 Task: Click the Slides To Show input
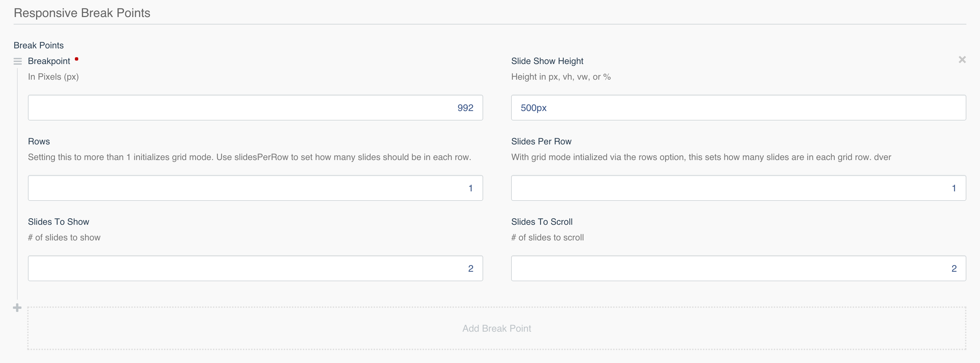255,269
